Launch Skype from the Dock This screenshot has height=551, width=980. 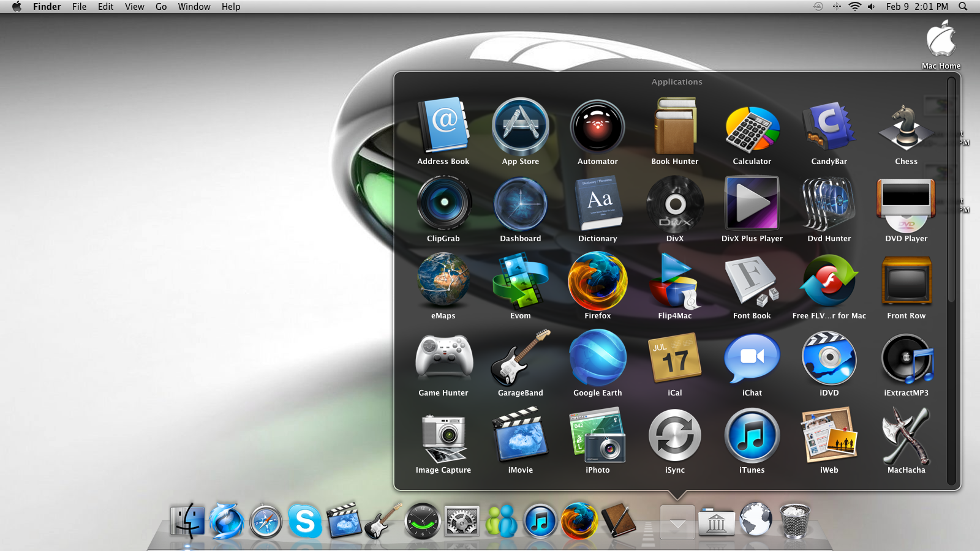[304, 522]
